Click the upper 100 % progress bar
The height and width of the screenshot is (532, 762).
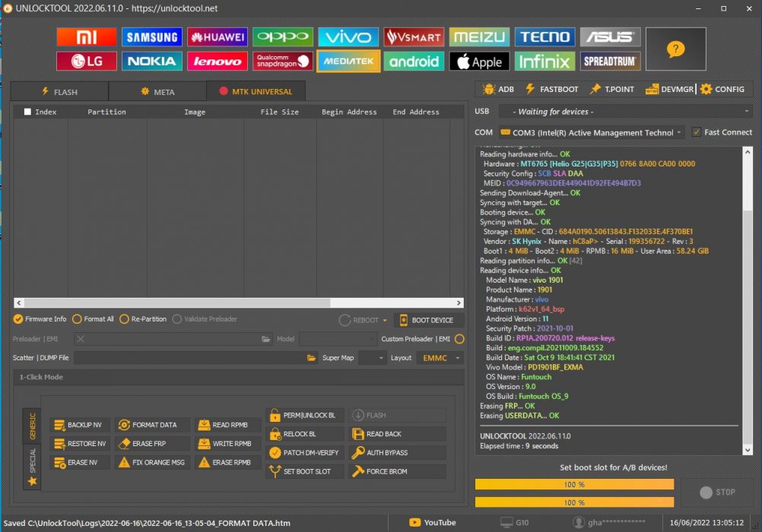click(574, 484)
